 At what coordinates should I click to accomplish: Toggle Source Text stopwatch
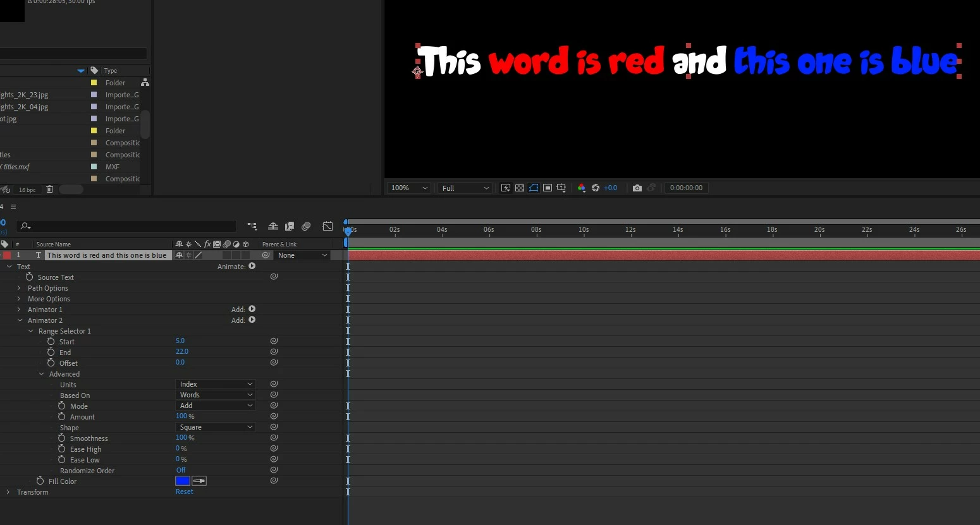click(29, 277)
